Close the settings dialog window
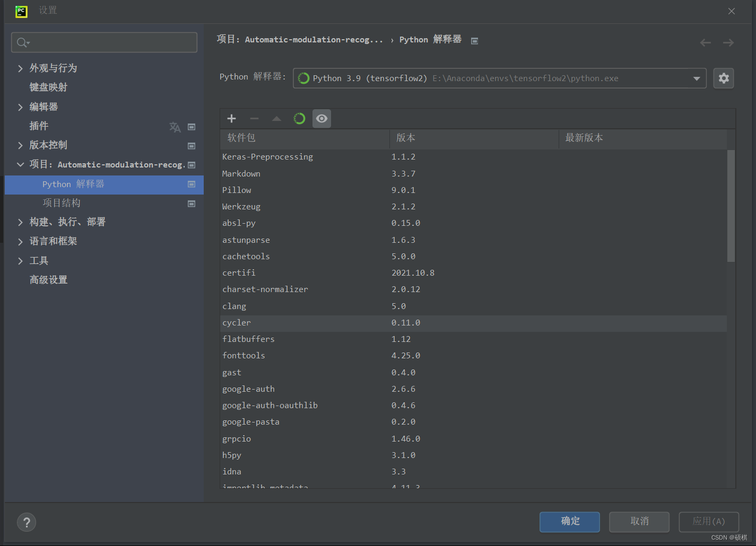756x546 pixels. coord(732,11)
